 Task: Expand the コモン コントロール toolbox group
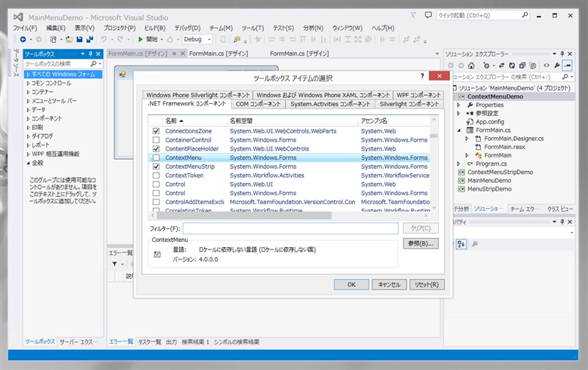[x=28, y=83]
